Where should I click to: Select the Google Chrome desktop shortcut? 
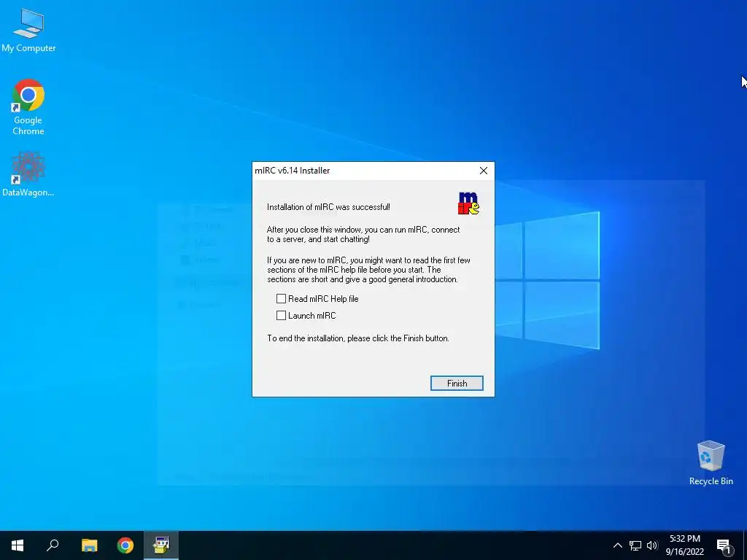[28, 107]
